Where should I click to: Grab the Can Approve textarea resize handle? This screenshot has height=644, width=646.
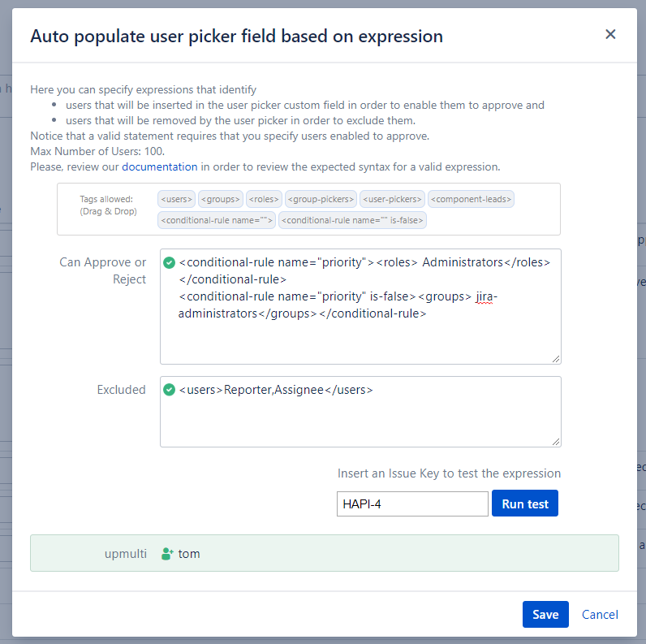point(556,359)
